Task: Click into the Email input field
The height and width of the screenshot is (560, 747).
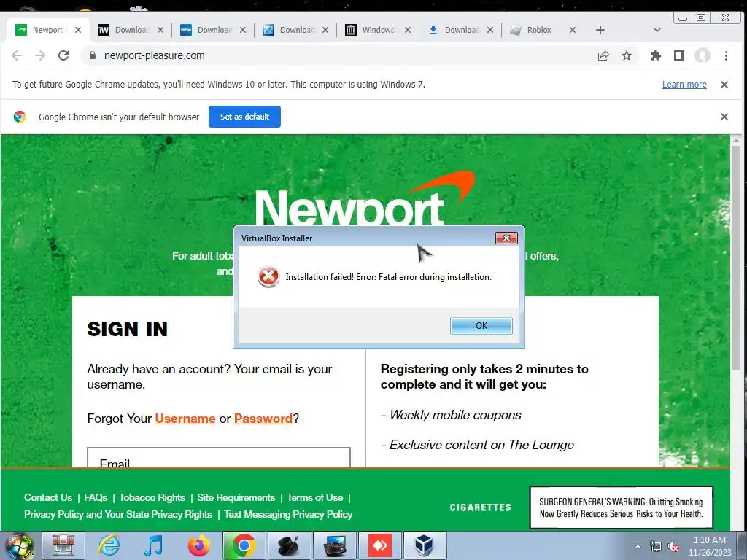Action: (x=219, y=458)
